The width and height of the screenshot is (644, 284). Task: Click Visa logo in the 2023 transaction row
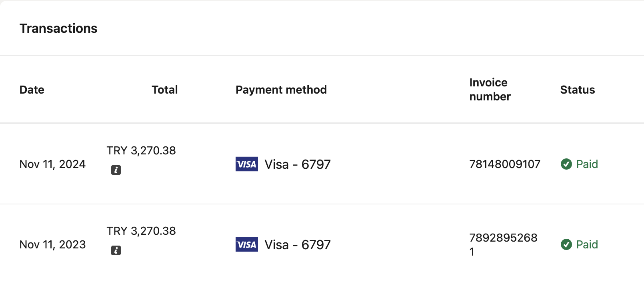pos(247,244)
